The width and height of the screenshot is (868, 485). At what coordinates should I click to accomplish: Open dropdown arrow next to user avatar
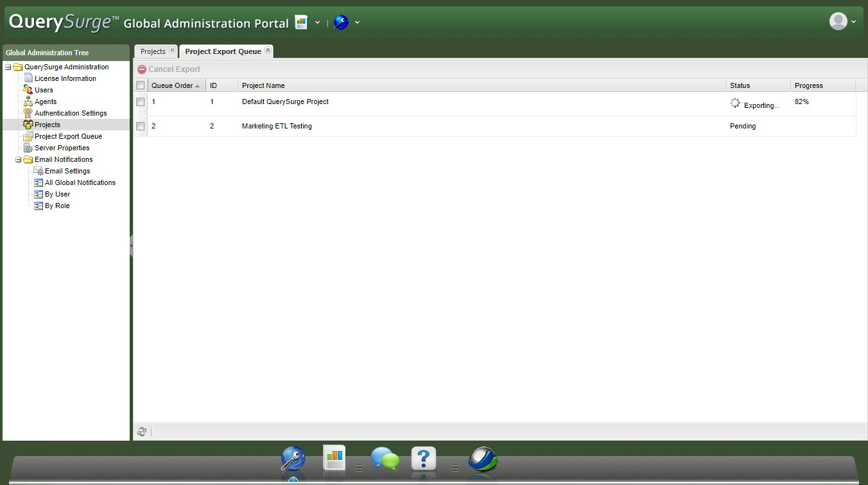click(x=853, y=22)
